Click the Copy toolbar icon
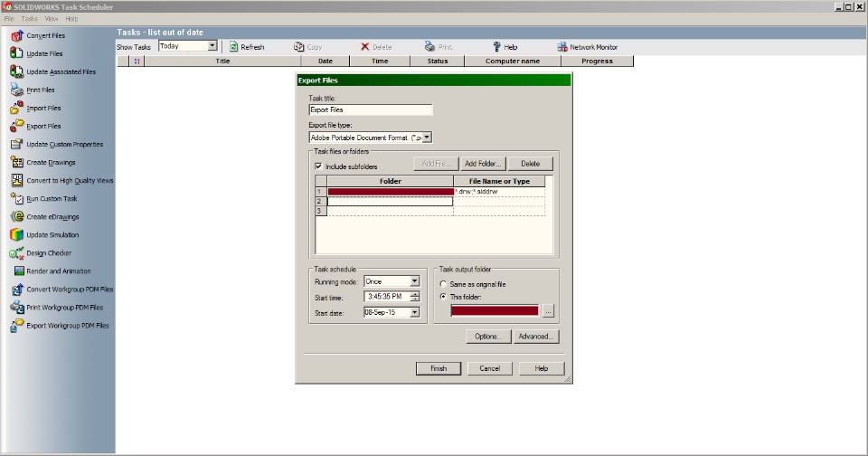Image resolution: width=868 pixels, height=456 pixels. click(299, 47)
